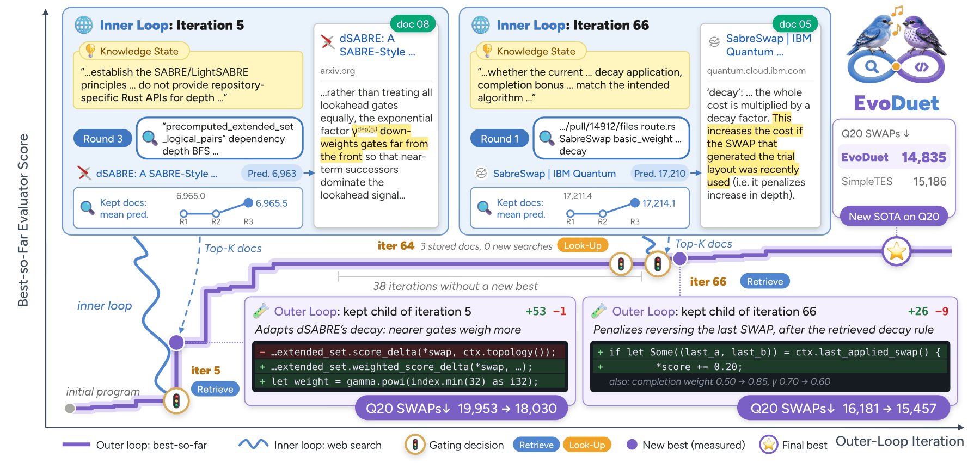This screenshot has height=463, width=980.
Task: Select the Round 3 pill
Action: (x=103, y=139)
